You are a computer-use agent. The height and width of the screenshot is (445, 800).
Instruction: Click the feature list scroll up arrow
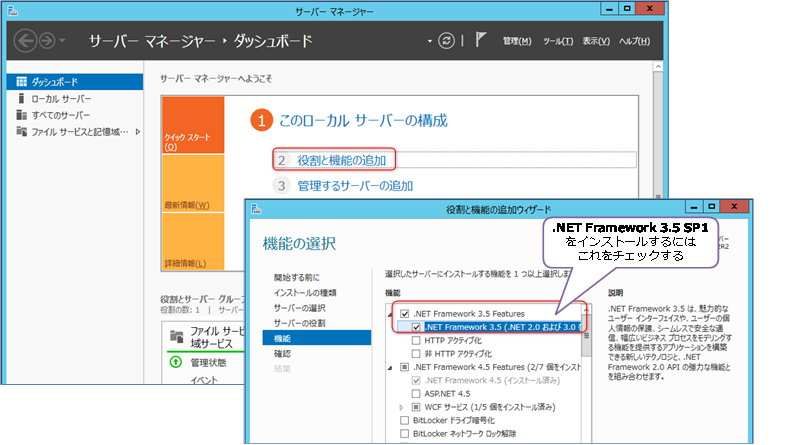[x=586, y=309]
